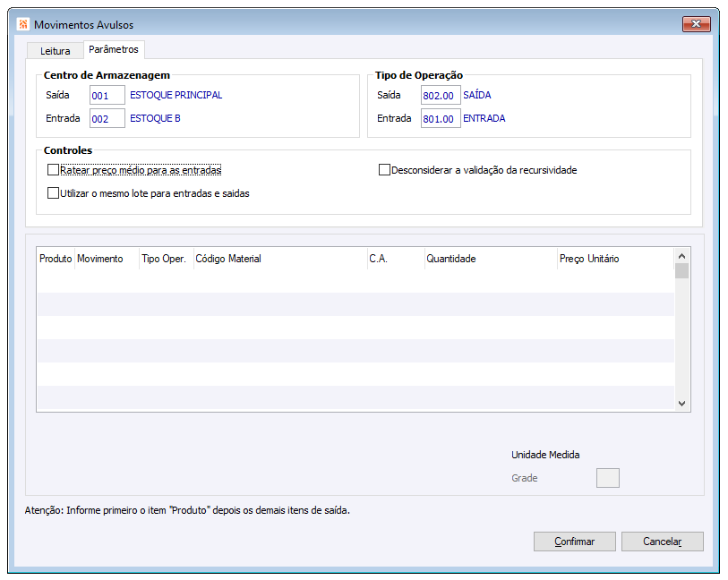Click the Quantidade column header
Viewport: 728px width, 580px height.
coord(491,259)
